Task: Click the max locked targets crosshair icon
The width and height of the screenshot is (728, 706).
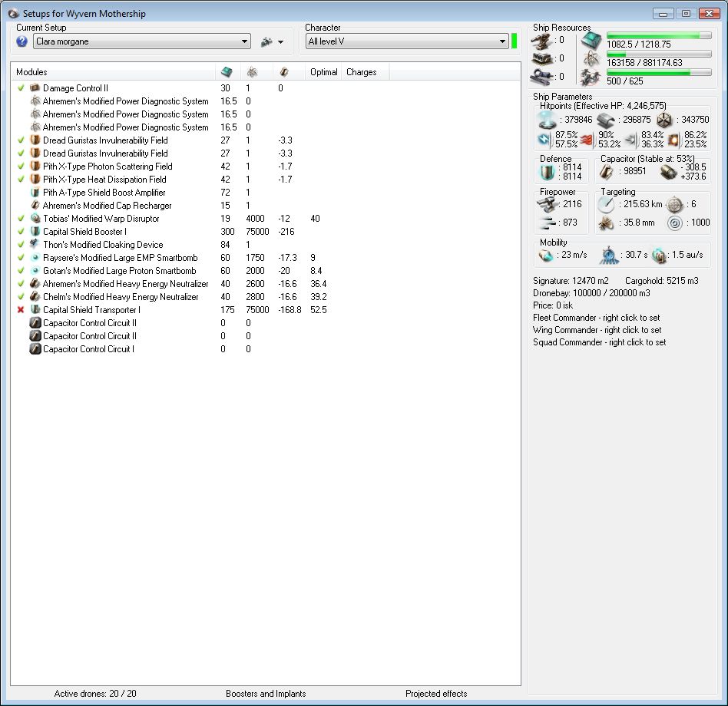Action: point(674,205)
